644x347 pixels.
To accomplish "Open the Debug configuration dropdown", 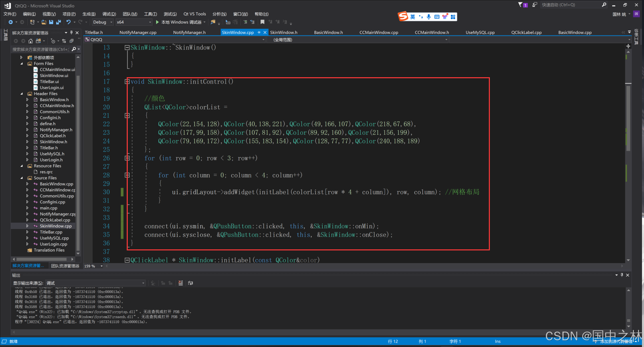I will 102,22.
